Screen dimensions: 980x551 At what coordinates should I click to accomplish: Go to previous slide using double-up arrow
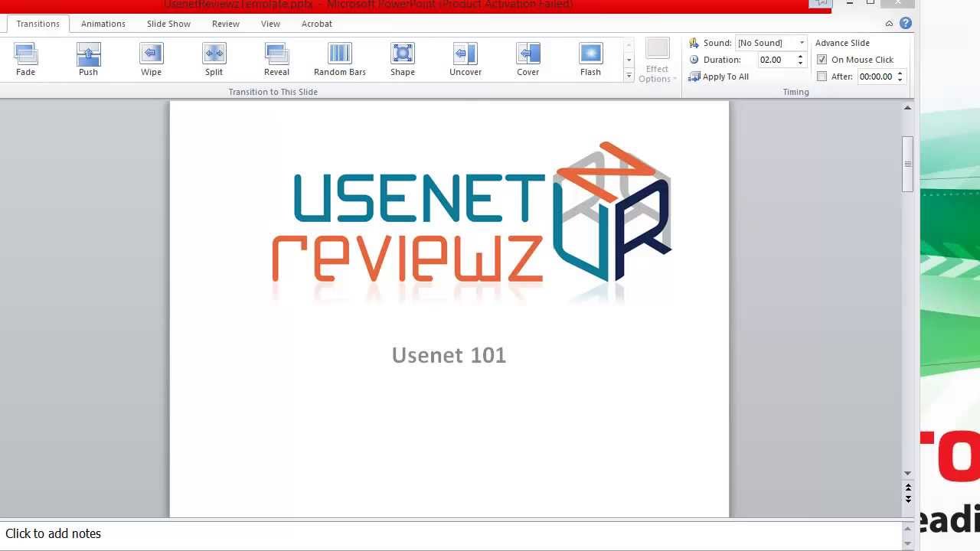[908, 487]
